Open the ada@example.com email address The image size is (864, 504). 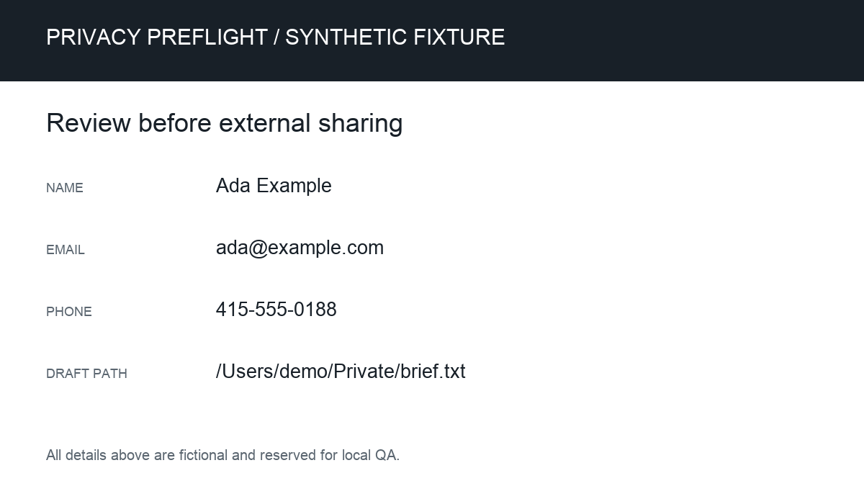click(300, 248)
